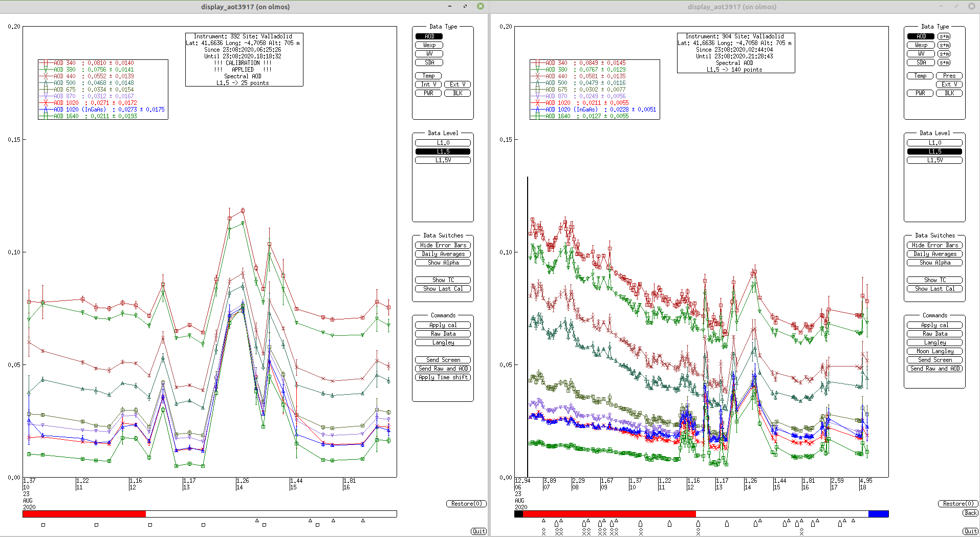Viewport: 980px width, 537px height.
Task: Toggle Daily Averages in left window
Action: click(x=443, y=254)
